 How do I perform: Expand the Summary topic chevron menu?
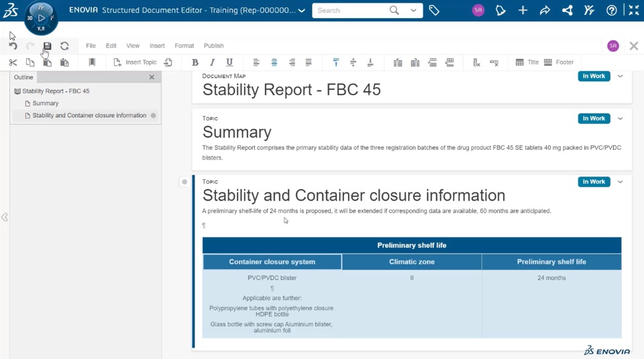click(x=620, y=119)
